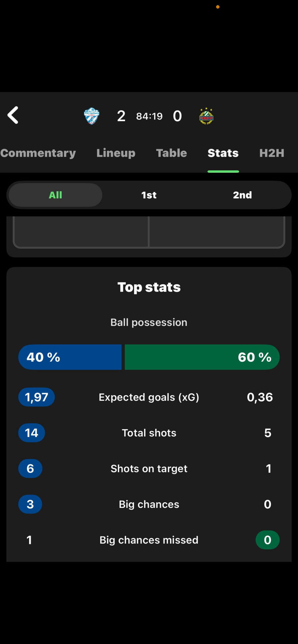Select the Total shots row label
This screenshot has height=644, width=298.
(149, 433)
